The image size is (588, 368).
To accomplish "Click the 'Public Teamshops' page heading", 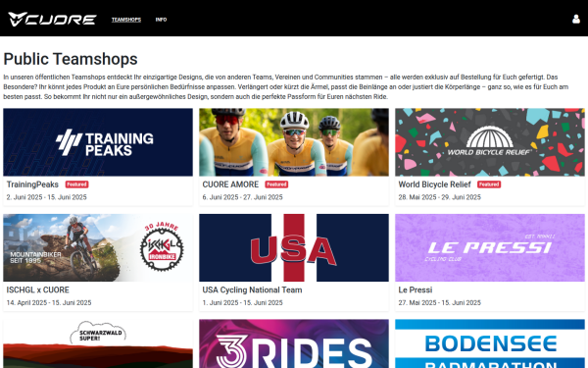I will [71, 59].
